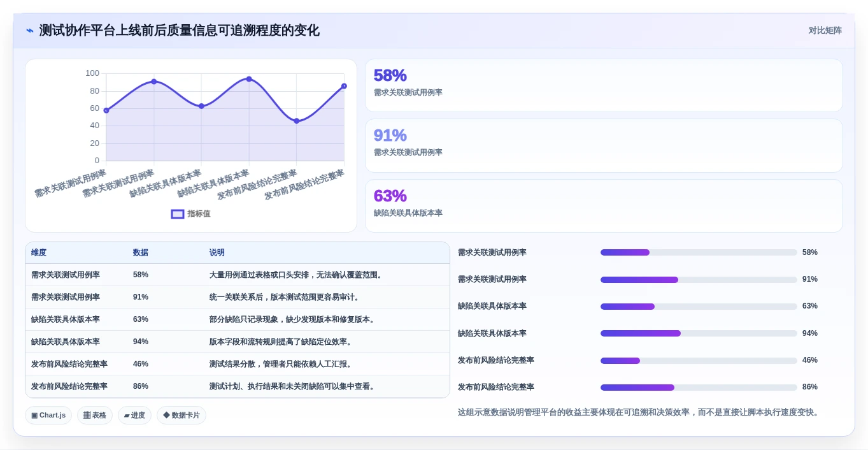
Task: Select table cell 测试计划、执行结果和未关闭缺陷可以集中查看。
Action: tap(292, 386)
